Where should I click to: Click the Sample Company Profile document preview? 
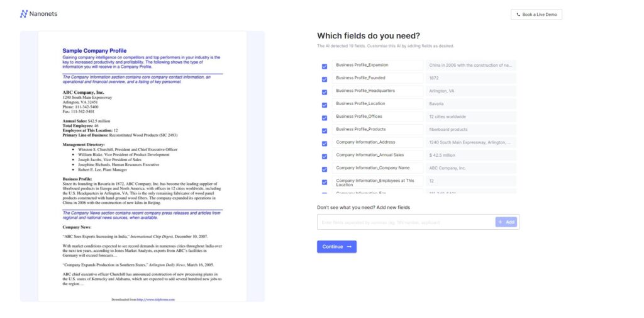point(143,167)
